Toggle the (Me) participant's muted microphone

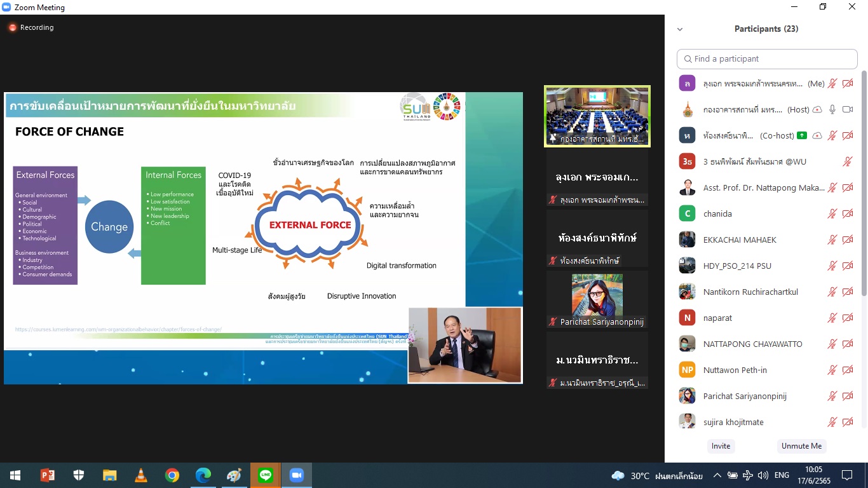pos(832,83)
